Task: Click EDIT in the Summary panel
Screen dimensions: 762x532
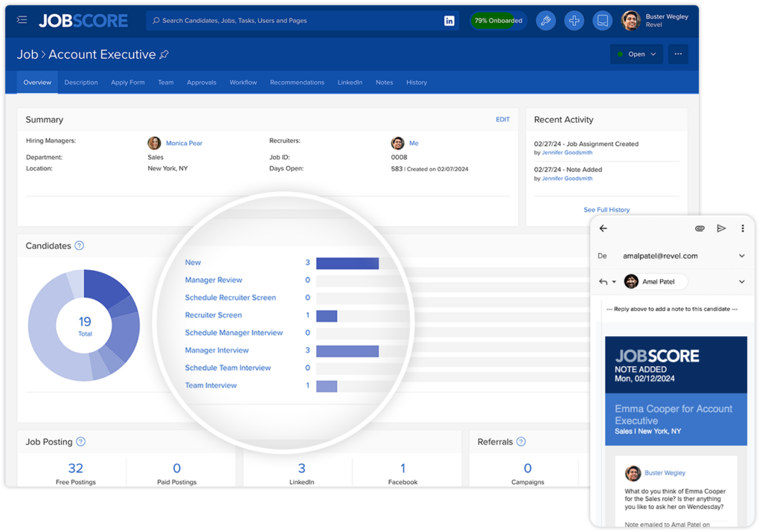Action: (x=503, y=120)
